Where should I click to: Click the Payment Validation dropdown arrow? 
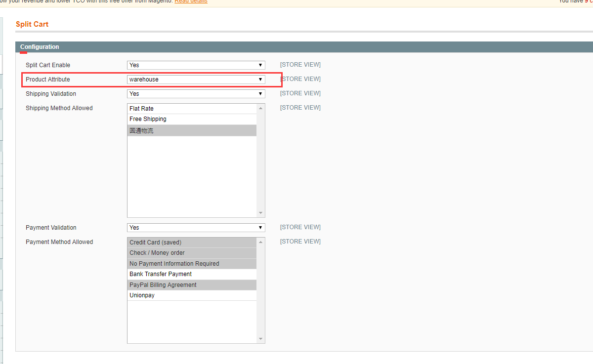pyautogui.click(x=260, y=227)
